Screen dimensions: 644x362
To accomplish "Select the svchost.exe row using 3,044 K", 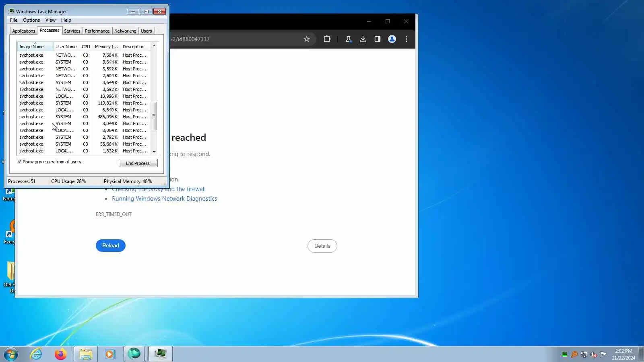I will click(x=84, y=123).
